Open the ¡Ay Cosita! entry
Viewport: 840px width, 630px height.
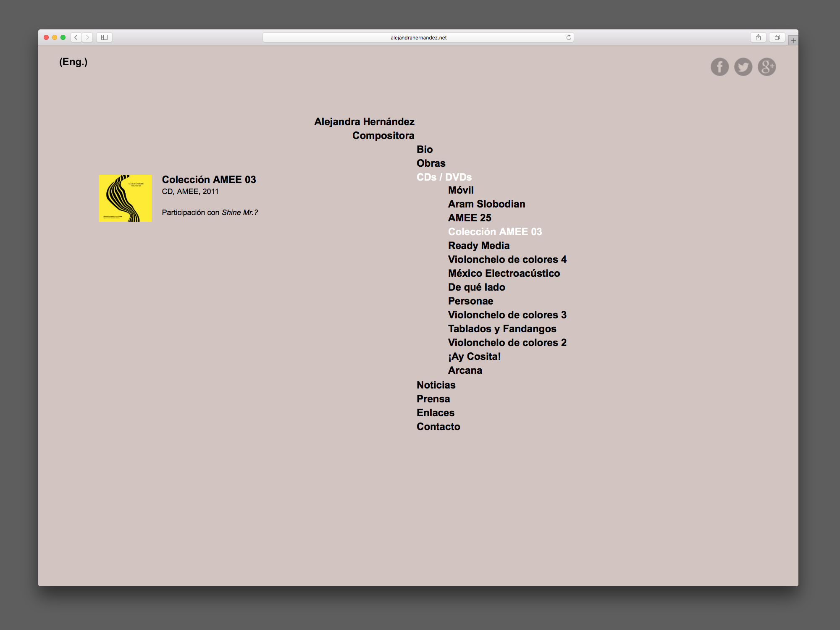click(x=474, y=357)
